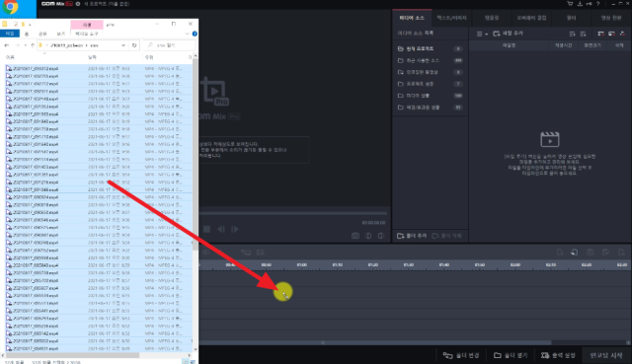The height and width of the screenshot is (364, 632).
Task: Open the 파일 menu in File Explorer
Action: pyautogui.click(x=10, y=34)
